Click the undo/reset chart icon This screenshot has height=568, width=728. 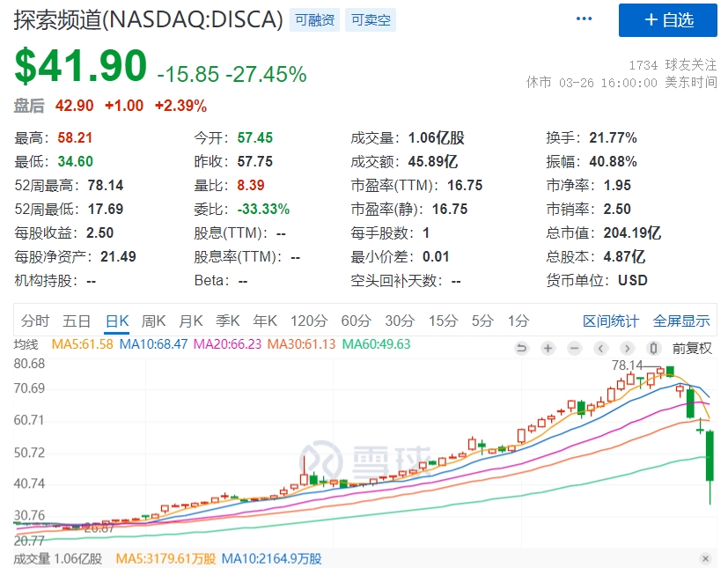522,348
